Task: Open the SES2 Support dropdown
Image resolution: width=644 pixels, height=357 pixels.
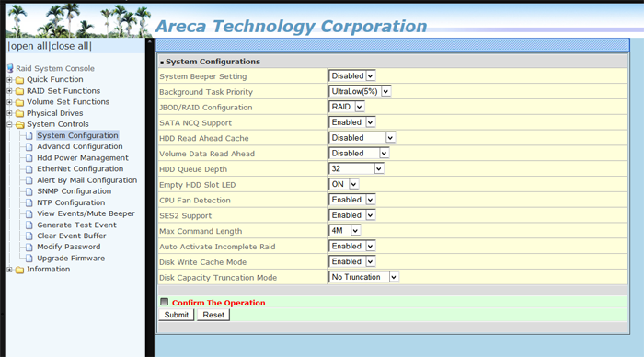Action: pos(352,215)
